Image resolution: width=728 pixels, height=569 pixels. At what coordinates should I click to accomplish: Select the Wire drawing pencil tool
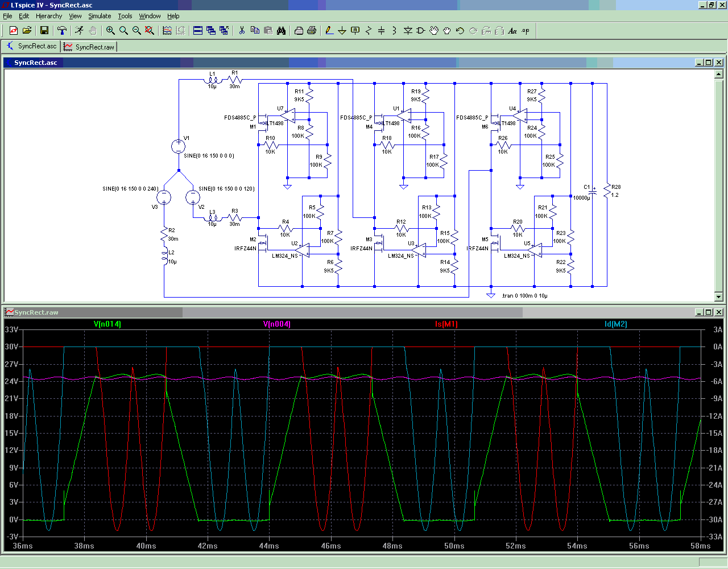tap(329, 30)
